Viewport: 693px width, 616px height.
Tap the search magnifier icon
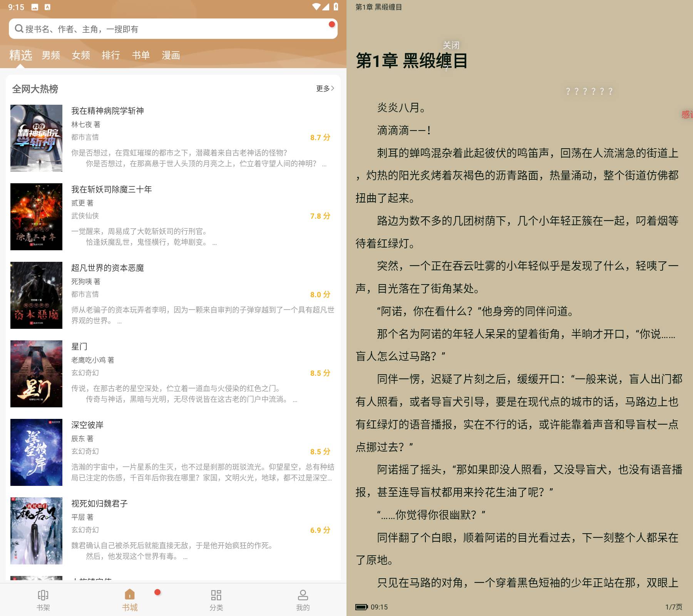(19, 29)
